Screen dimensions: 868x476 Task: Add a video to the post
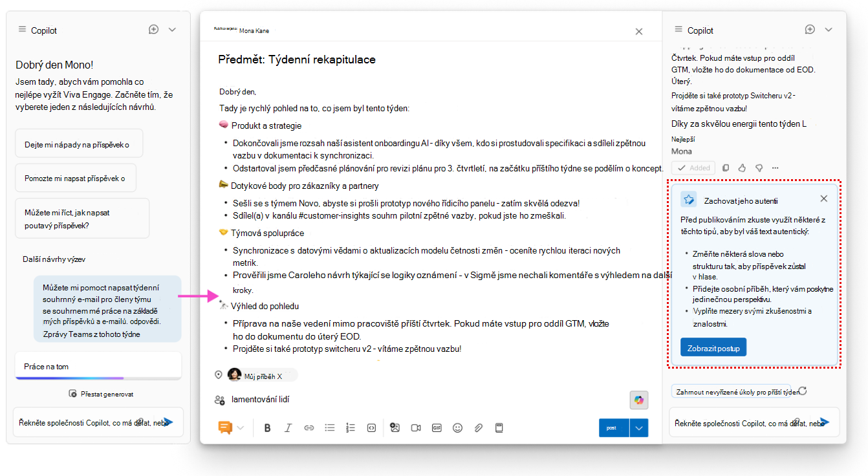pyautogui.click(x=416, y=427)
